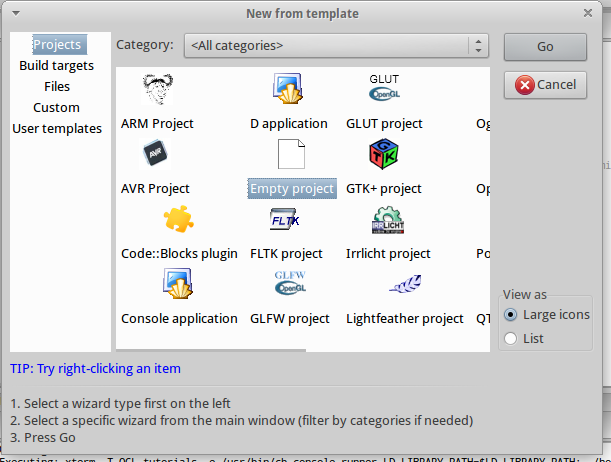Pick the FLTK project icon
611x462 pixels.
tap(285, 219)
